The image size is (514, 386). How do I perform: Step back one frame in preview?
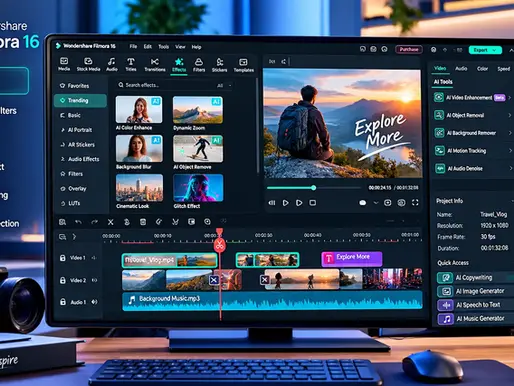(272, 203)
